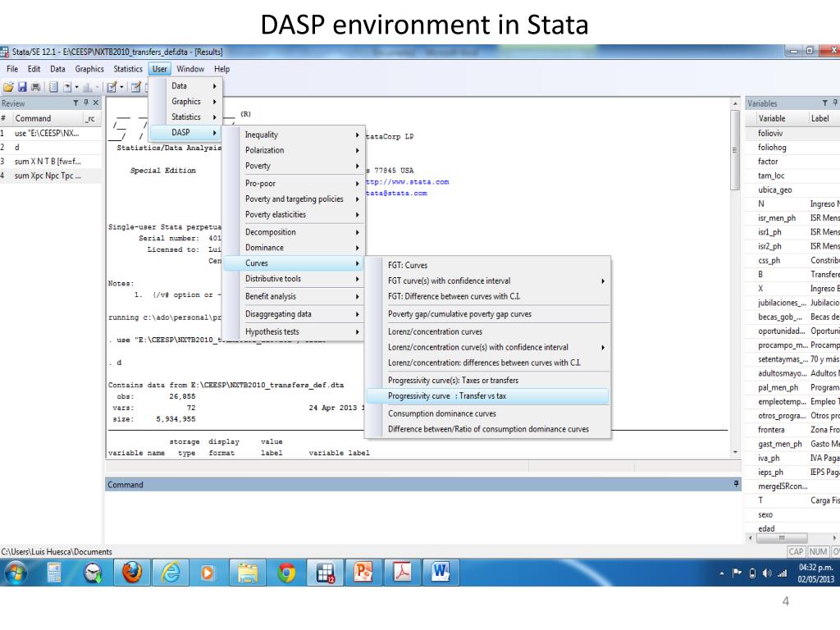Image resolution: width=840 pixels, height=630 pixels.
Task: Expand the Data submenu under User
Action: (x=186, y=85)
